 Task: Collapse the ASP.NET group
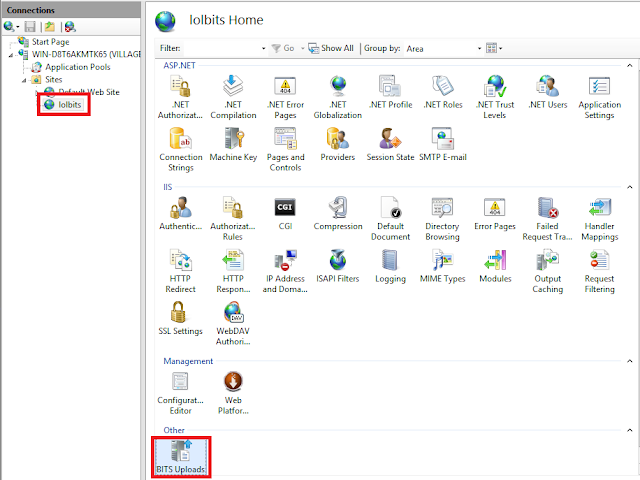pyautogui.click(x=629, y=66)
